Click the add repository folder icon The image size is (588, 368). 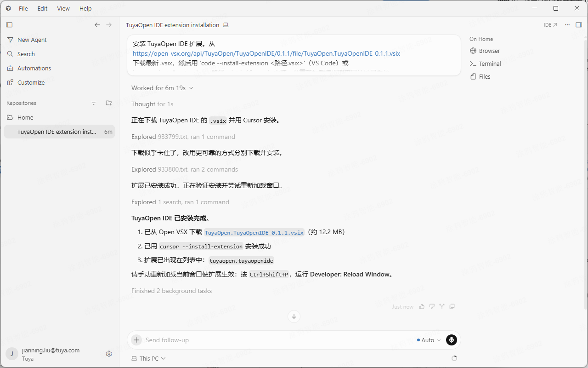click(x=109, y=103)
